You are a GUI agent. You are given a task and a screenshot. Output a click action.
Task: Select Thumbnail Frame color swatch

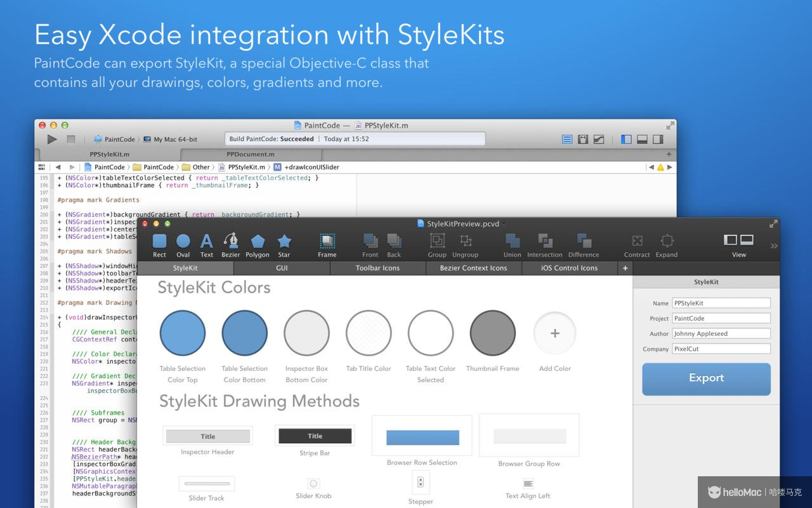point(493,333)
